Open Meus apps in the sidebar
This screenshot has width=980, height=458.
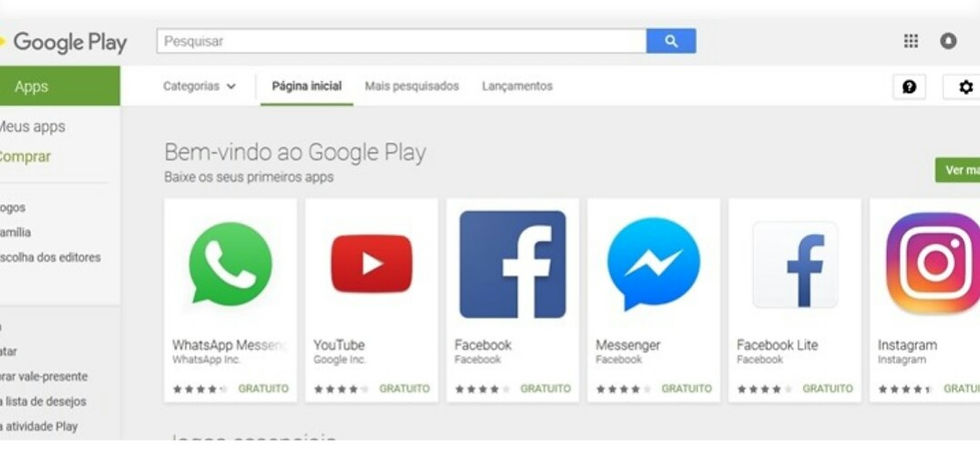coord(32,127)
